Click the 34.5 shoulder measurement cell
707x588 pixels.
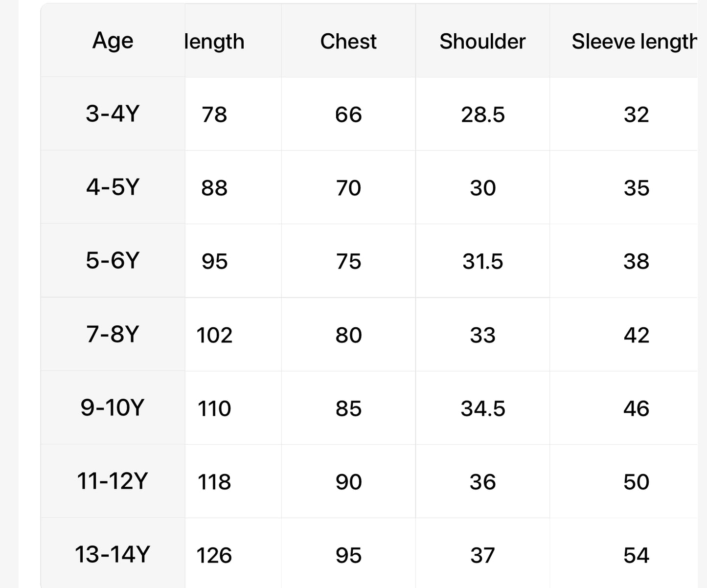coord(482,409)
